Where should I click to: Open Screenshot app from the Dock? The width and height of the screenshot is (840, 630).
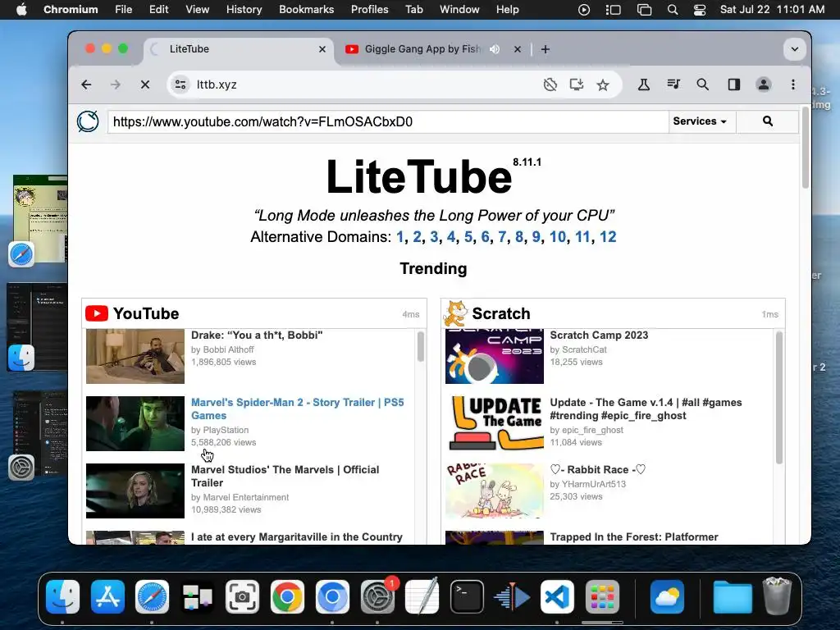pos(242,596)
